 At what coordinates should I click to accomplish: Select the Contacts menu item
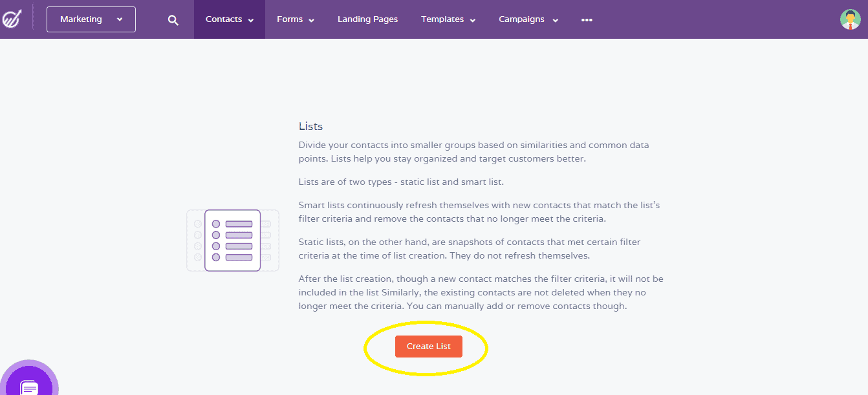224,19
